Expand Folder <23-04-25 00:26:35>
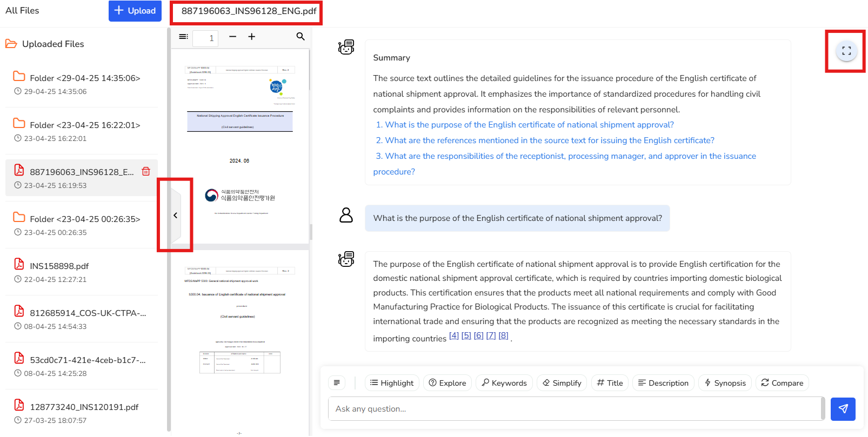Viewport: 868px width, 437px height. pos(85,219)
